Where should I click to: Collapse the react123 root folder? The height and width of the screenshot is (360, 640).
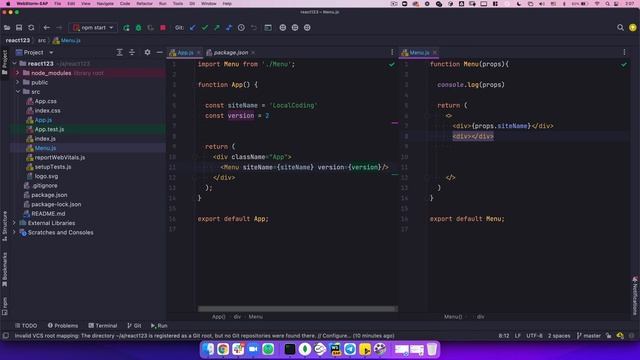15,64
